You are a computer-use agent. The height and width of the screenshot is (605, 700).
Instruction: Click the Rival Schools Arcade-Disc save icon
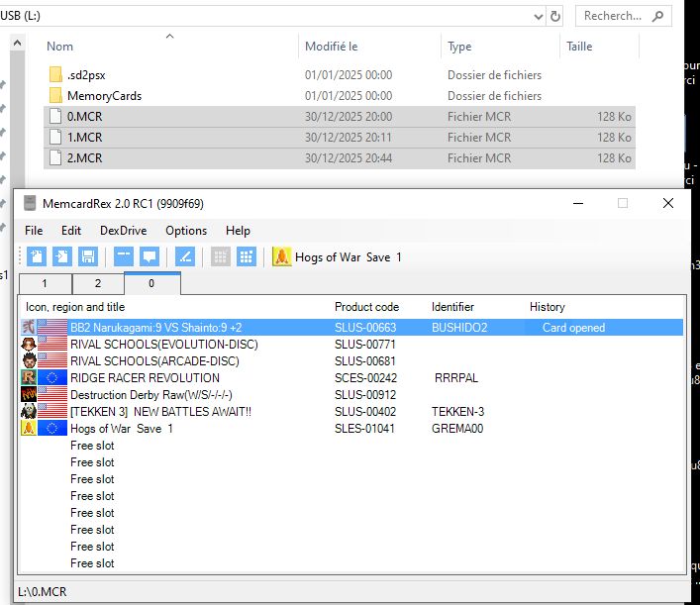coord(29,360)
